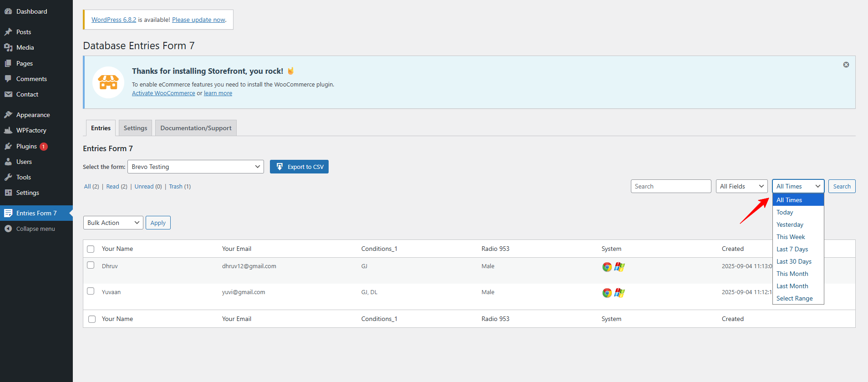Screen dimensions: 868x382
Task: Expand the All Fields dropdown
Action: (x=741, y=186)
